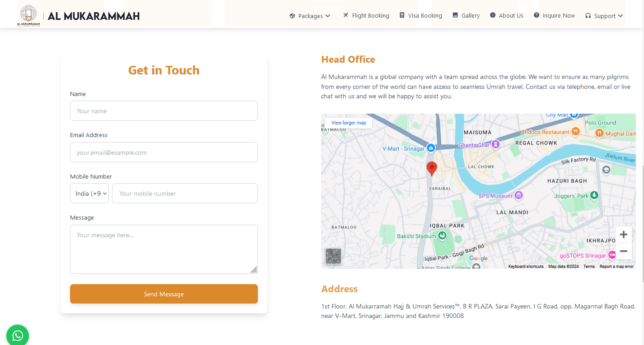Image resolution: width=644 pixels, height=345 pixels.
Task: Click AL MUKARAMMAH brand title
Action: coord(93,16)
